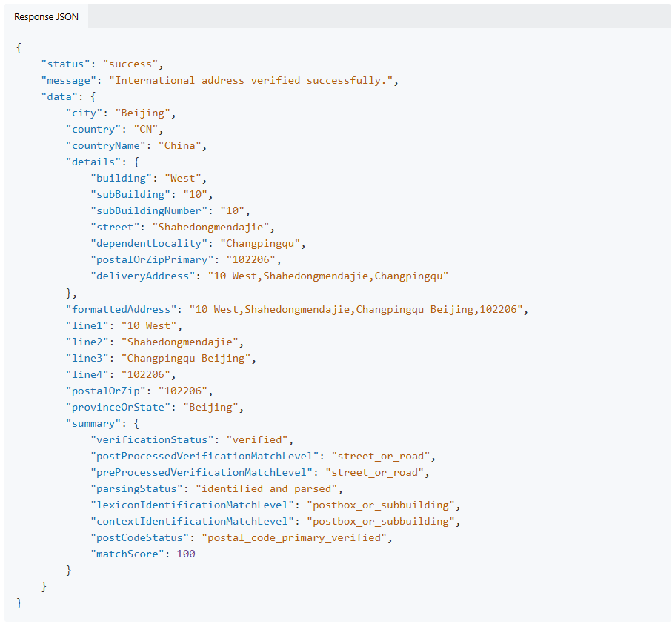Click the "summary" object key
The width and height of the screenshot is (672, 624).
[93, 422]
